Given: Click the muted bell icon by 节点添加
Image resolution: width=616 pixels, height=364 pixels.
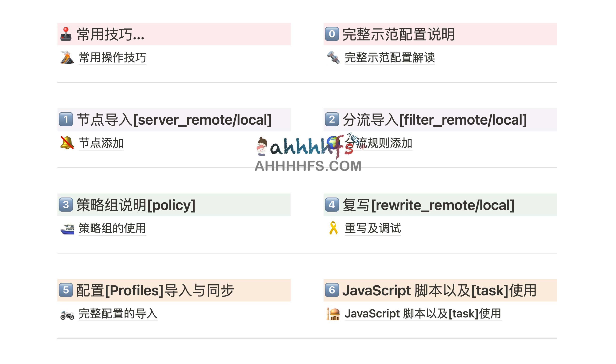Looking at the screenshot, I should coord(67,143).
